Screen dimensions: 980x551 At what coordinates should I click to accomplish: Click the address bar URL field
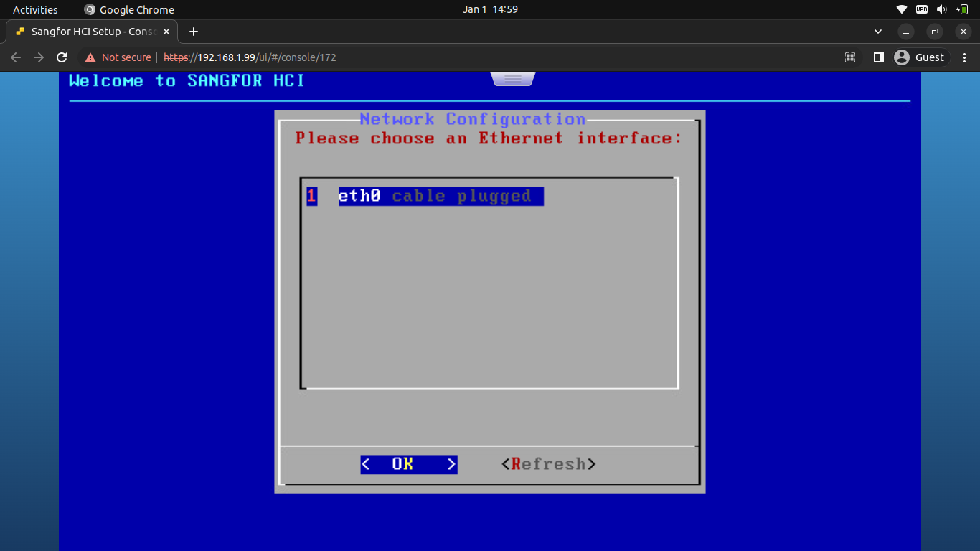430,57
